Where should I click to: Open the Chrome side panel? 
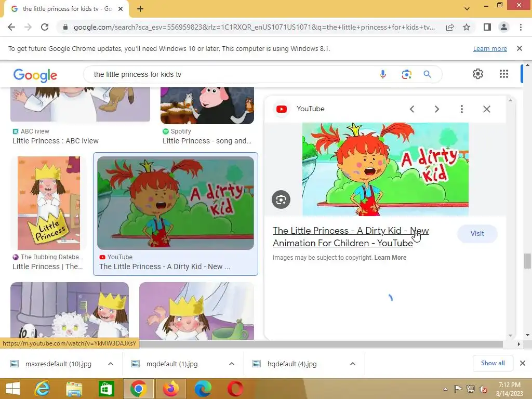(x=487, y=27)
